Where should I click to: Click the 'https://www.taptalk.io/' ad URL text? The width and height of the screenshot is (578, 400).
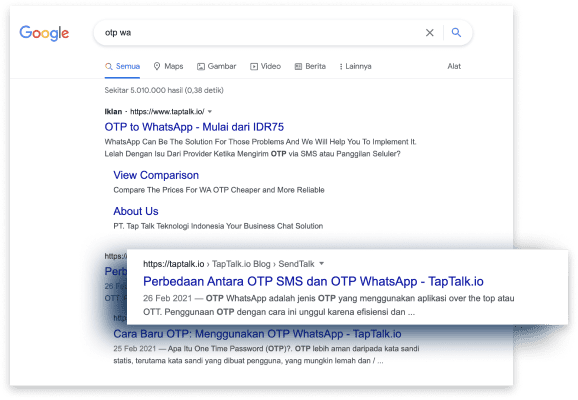(167, 112)
